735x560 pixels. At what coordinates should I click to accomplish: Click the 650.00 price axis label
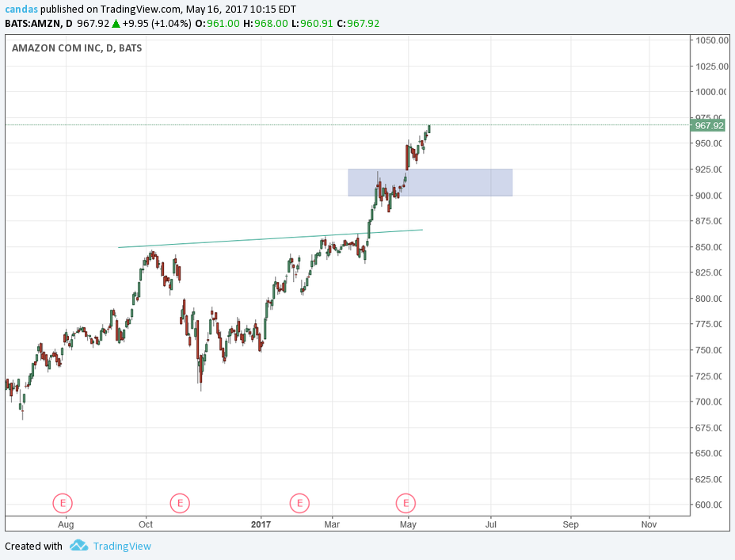(709, 453)
